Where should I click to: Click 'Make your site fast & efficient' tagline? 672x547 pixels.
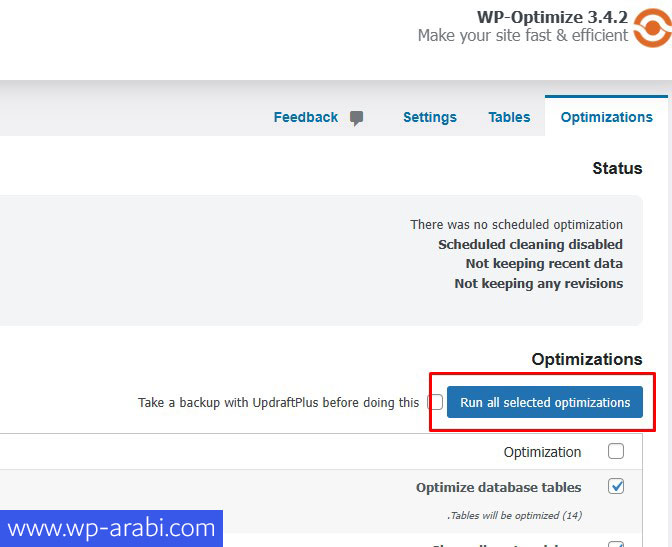pos(523,36)
